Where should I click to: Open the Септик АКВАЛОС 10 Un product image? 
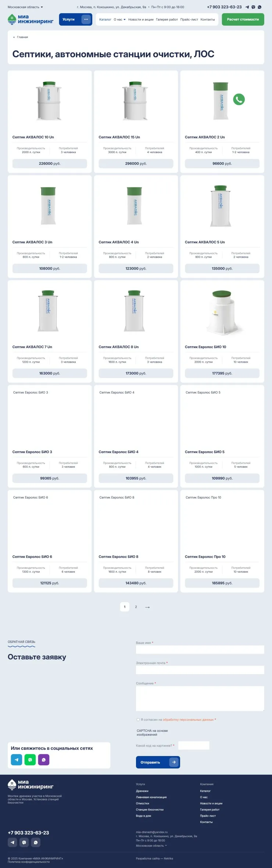click(49, 101)
